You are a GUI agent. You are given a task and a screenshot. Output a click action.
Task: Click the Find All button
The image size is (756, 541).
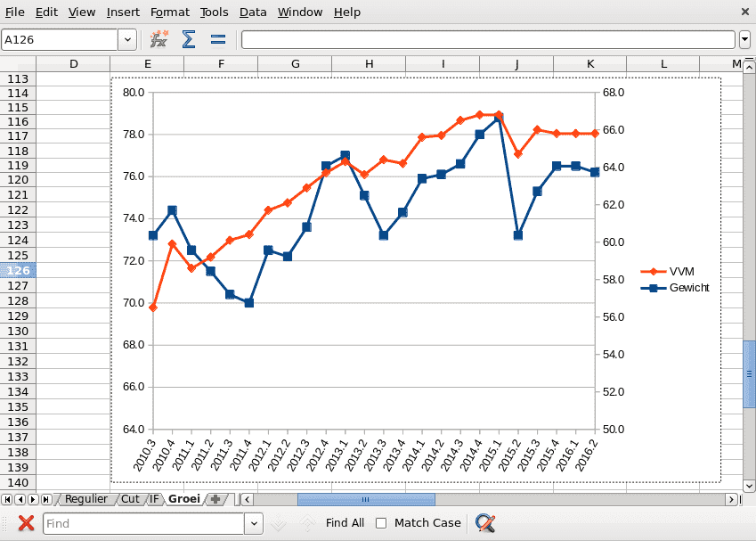[x=345, y=523]
